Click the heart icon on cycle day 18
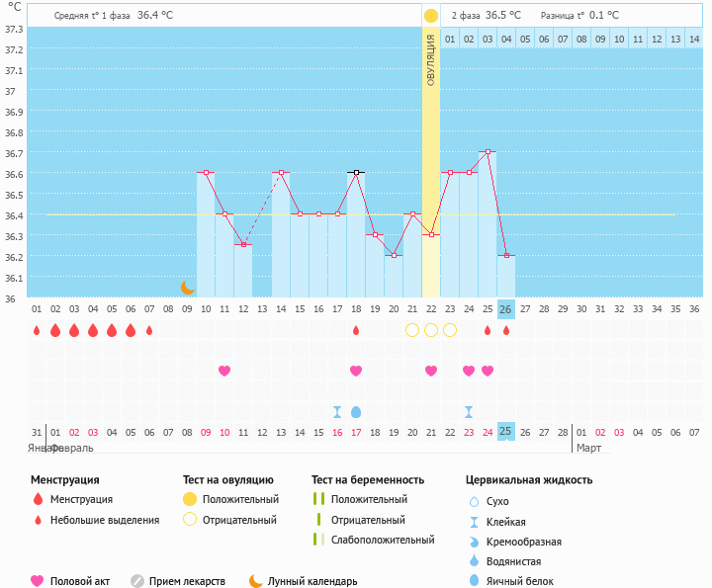The height and width of the screenshot is (588, 712). pyautogui.click(x=356, y=371)
